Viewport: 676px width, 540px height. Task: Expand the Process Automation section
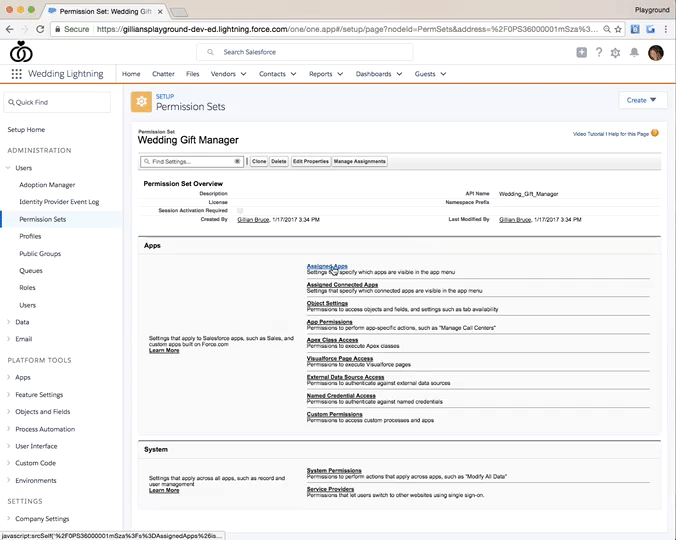pos(8,429)
